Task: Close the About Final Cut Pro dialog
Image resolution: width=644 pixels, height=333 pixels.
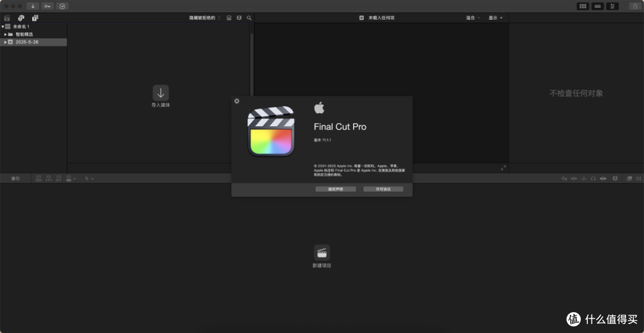Action: (237, 101)
